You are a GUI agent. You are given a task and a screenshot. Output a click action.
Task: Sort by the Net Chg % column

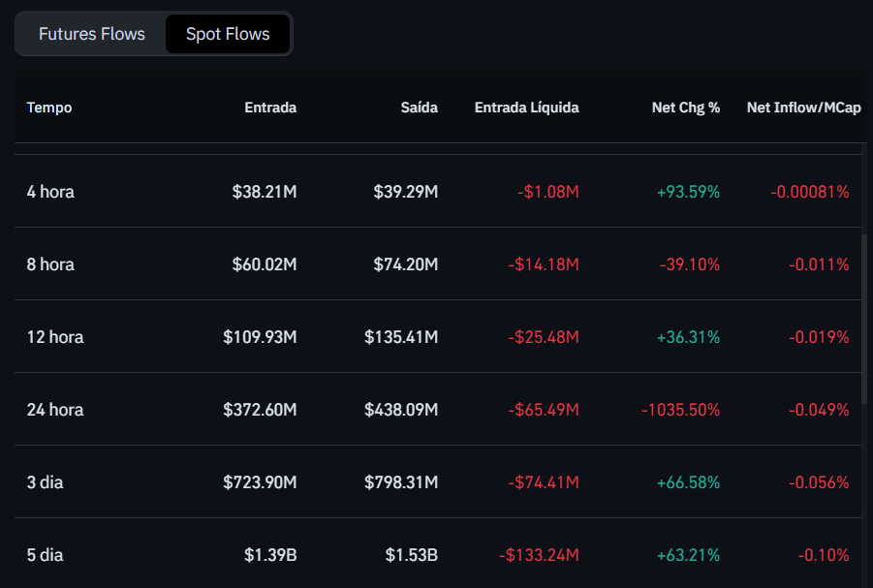[x=686, y=108]
